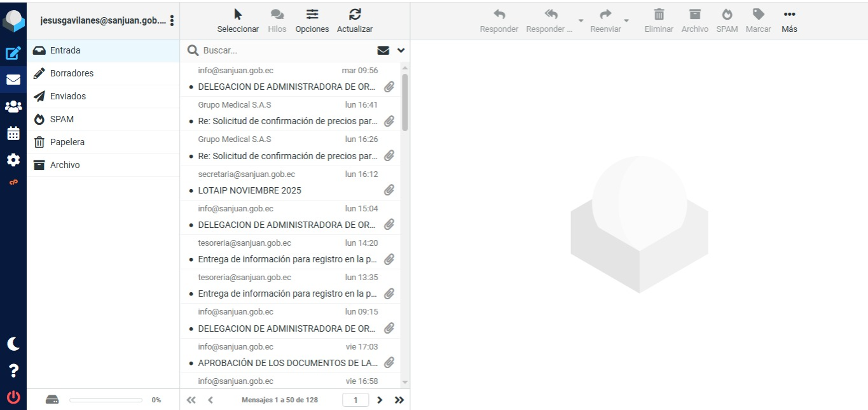Click the cPanel icon in sidebar

point(13,183)
